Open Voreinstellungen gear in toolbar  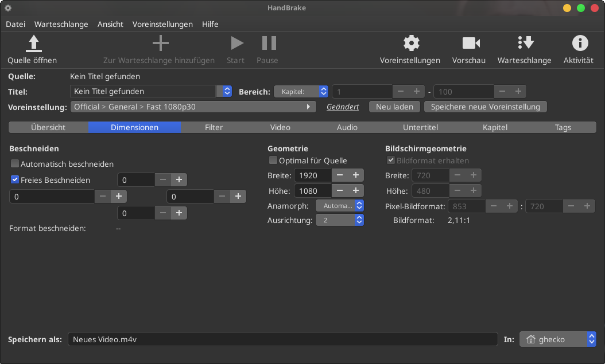[x=412, y=43]
